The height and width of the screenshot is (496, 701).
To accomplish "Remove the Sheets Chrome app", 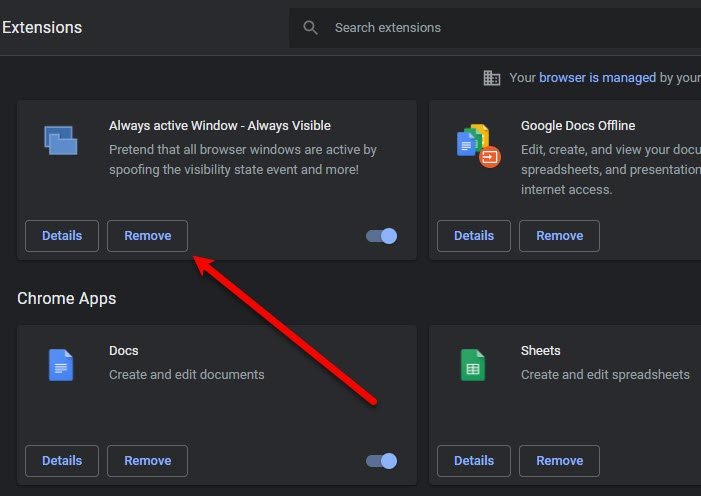I will coord(559,461).
